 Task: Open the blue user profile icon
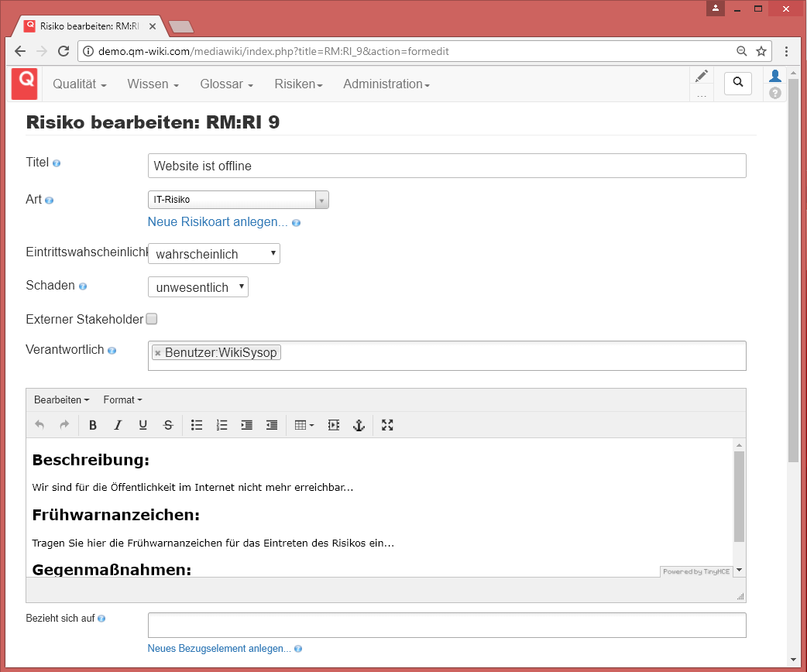pyautogui.click(x=774, y=76)
